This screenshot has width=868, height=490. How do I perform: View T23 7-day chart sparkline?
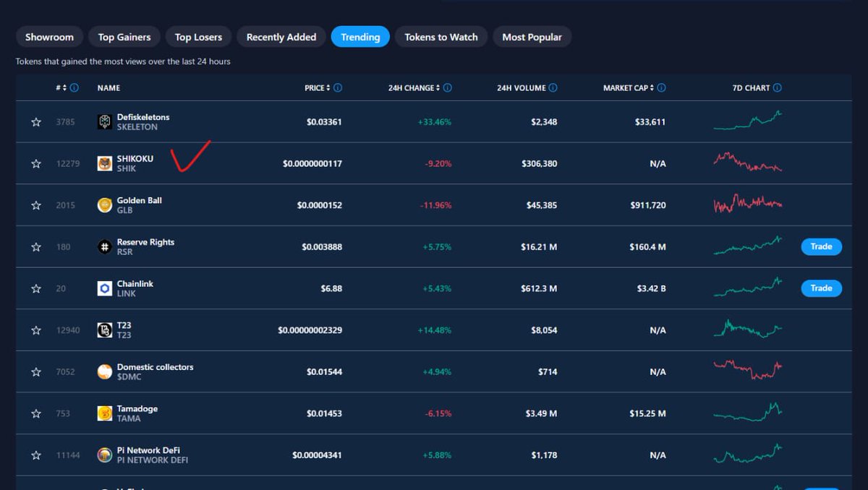(748, 328)
